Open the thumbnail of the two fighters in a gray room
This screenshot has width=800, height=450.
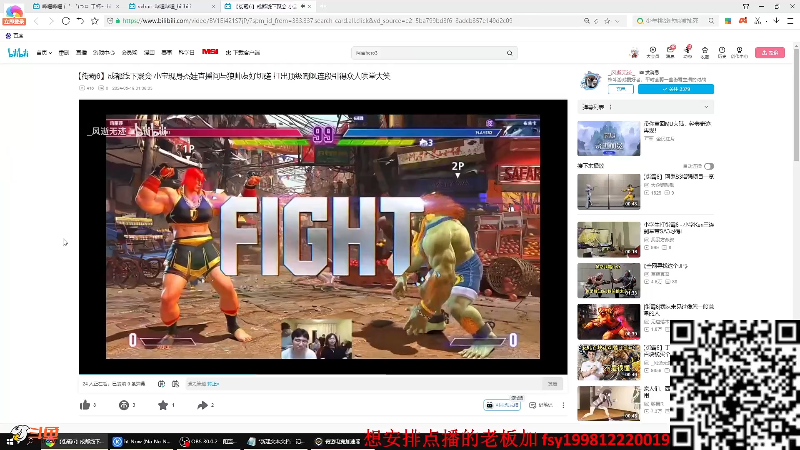608,191
